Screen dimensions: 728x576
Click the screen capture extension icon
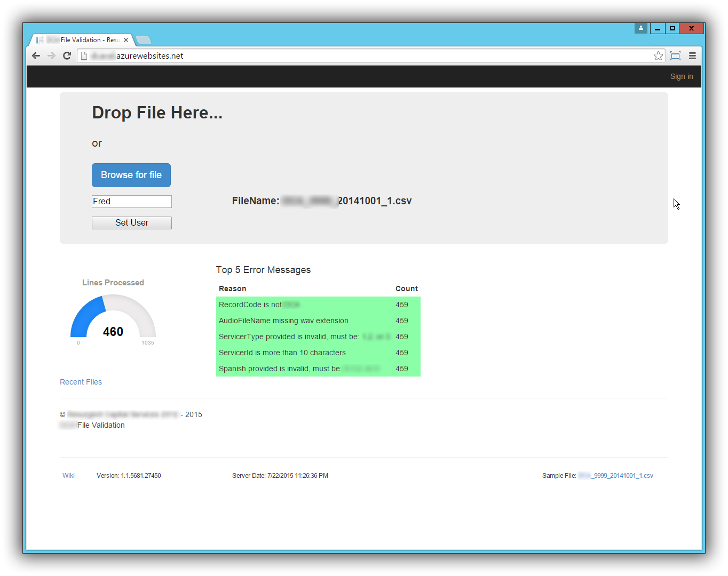click(x=675, y=56)
